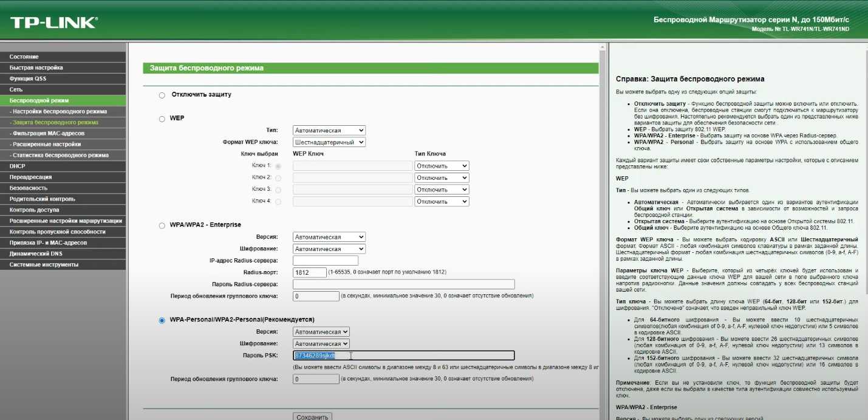Screen dimensions: 868x420
Task: Open DHCP section in sidebar
Action: [x=17, y=166]
